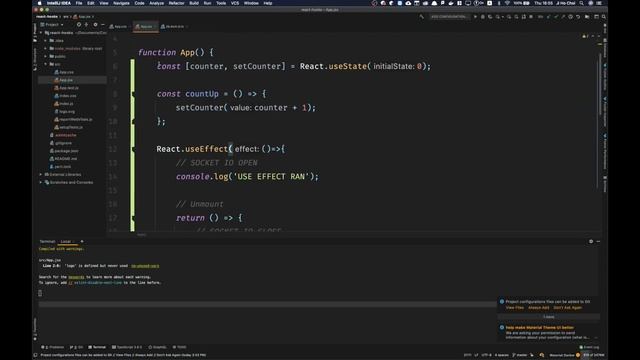Select README.md in project tree
This screenshot has width=640, height=360.
(63, 158)
